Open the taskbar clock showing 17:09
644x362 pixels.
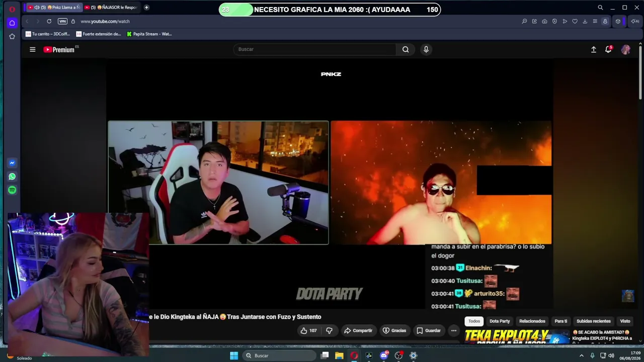pyautogui.click(x=631, y=355)
